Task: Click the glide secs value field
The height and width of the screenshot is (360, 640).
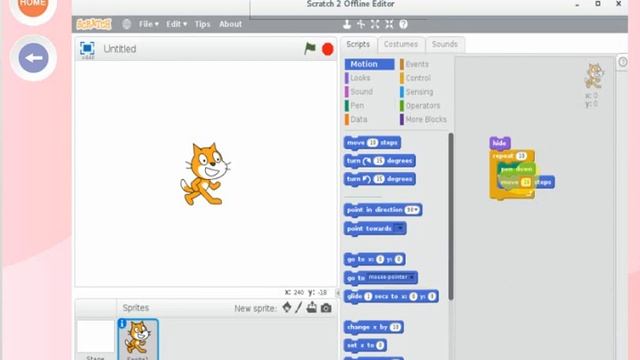Action: 368,296
